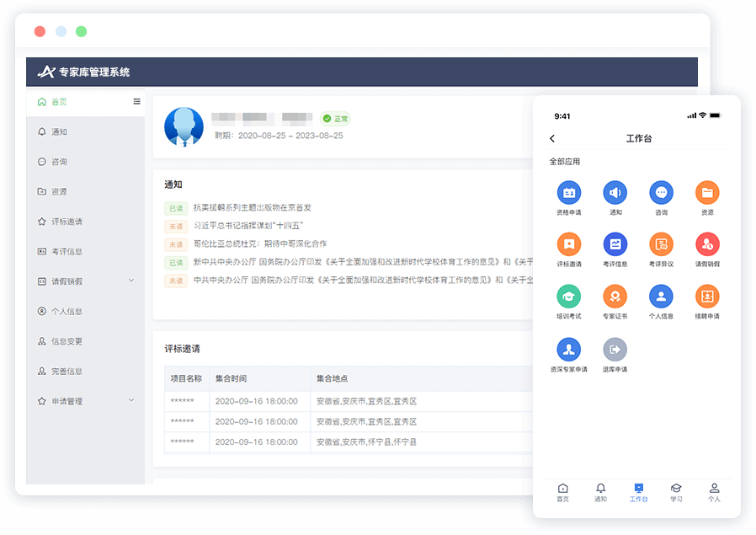Open the notice 抗美援朝系列主题出版物在京首发

tap(252, 207)
